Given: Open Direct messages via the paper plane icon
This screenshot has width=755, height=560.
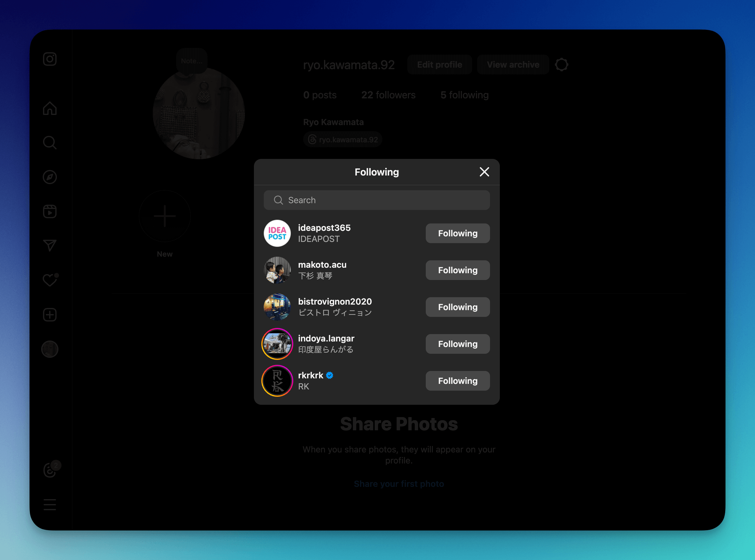Looking at the screenshot, I should coord(49,246).
